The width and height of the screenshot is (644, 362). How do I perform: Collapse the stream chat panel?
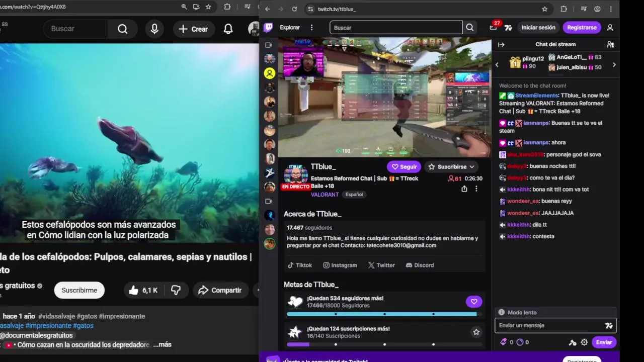tap(501, 44)
